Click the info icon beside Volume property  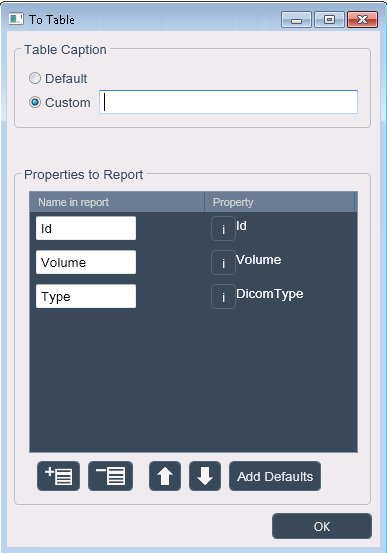pos(223,262)
